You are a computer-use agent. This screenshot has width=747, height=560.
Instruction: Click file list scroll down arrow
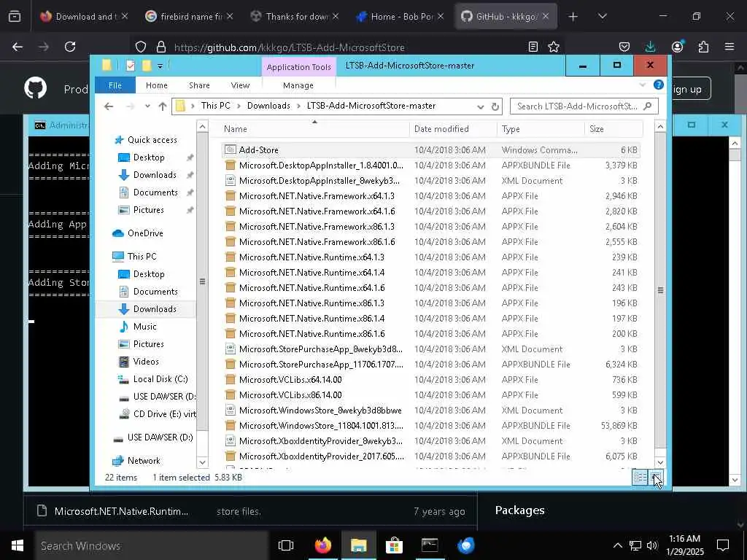(660, 462)
